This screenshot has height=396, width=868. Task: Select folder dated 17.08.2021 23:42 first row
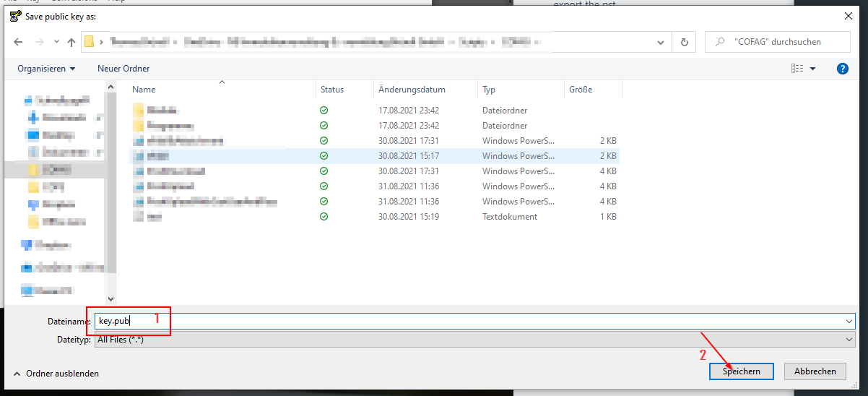[x=374, y=111]
